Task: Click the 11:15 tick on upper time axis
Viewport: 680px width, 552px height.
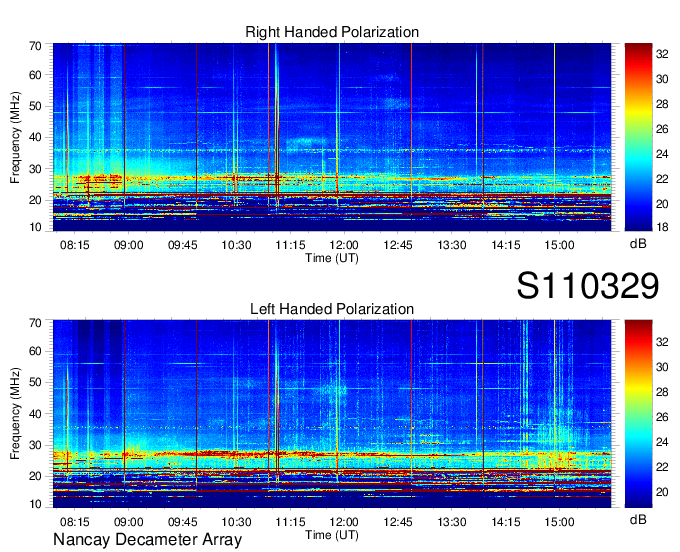Action: 290,245
